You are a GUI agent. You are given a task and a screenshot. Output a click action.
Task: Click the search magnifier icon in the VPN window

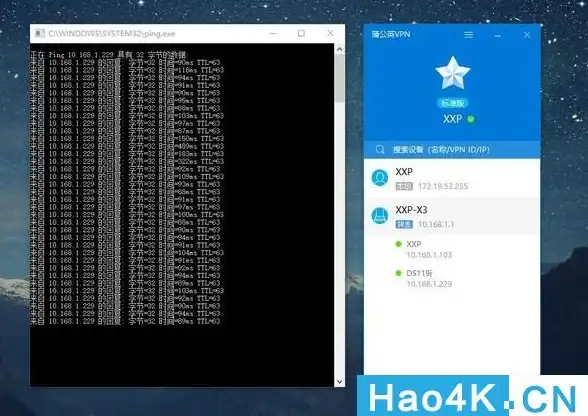(x=380, y=149)
